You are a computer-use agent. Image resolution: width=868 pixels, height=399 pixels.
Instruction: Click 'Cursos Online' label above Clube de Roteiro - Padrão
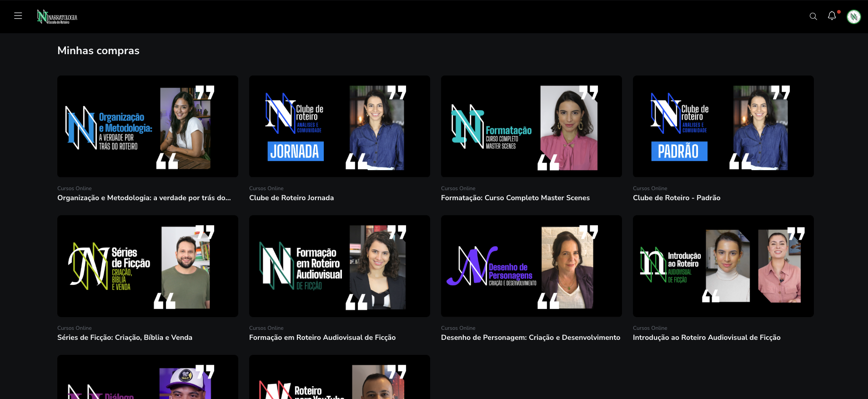(650, 188)
